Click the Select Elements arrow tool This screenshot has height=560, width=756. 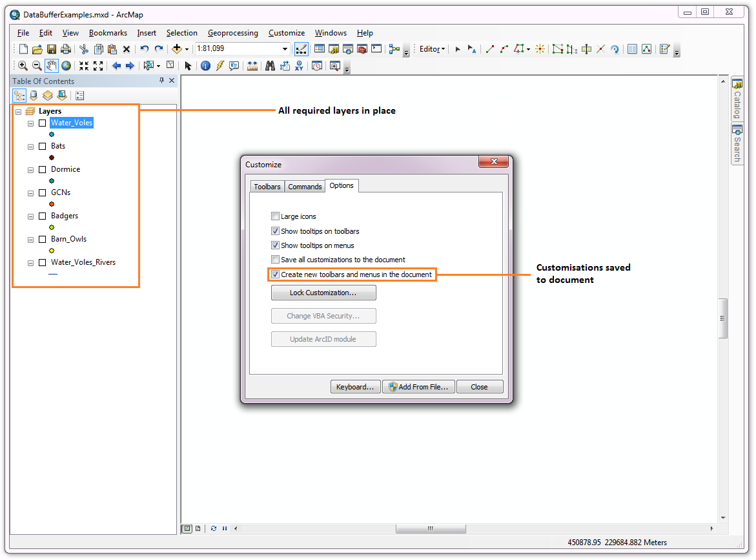click(x=188, y=66)
